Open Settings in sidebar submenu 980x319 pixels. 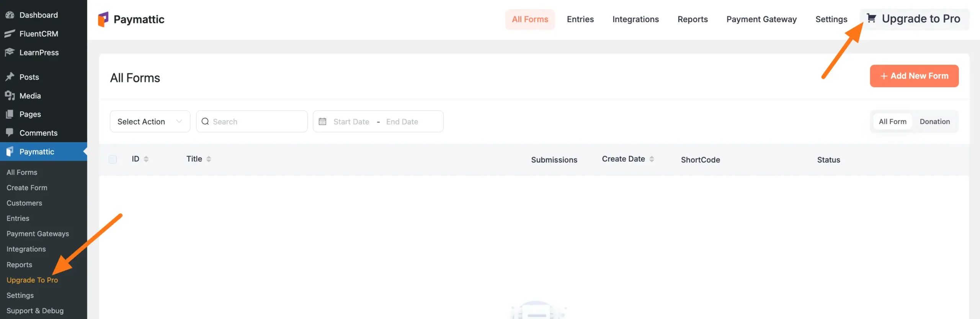[20, 295]
